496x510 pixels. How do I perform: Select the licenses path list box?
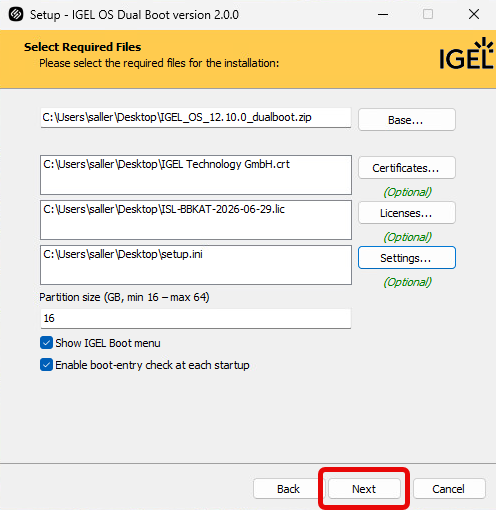coord(196,220)
